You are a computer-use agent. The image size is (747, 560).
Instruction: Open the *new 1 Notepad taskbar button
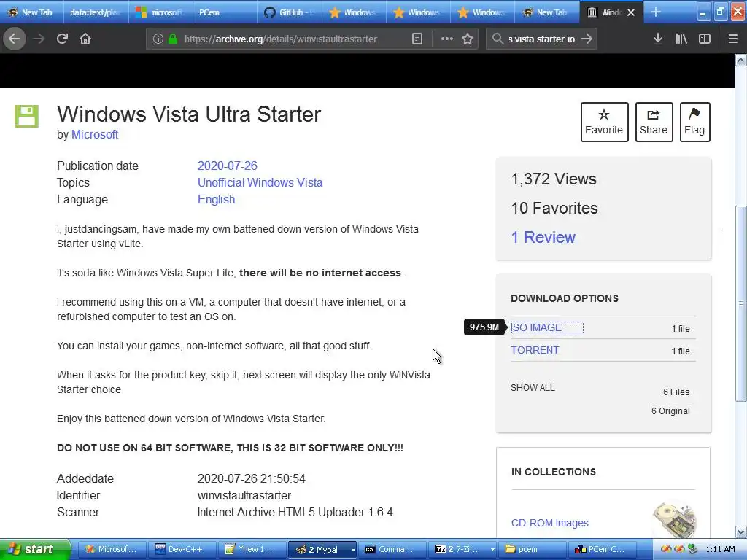coord(252,550)
